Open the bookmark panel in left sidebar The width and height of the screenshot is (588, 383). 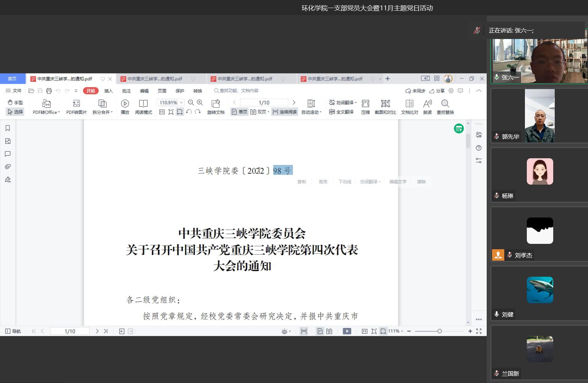pos(8,128)
